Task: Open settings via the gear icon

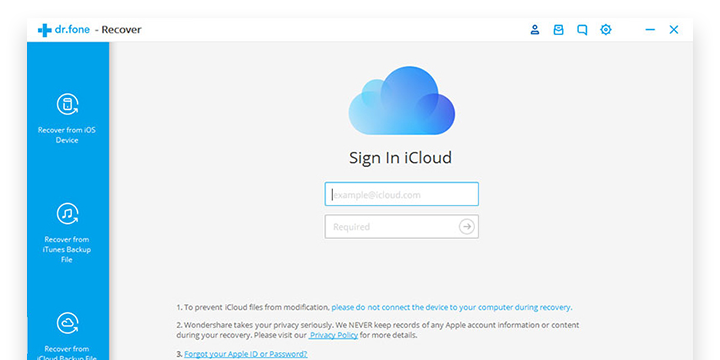Action: 606,30
